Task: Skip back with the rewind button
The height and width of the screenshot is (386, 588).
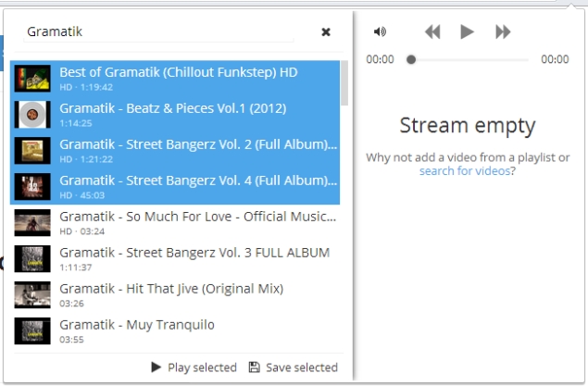Action: point(432,31)
